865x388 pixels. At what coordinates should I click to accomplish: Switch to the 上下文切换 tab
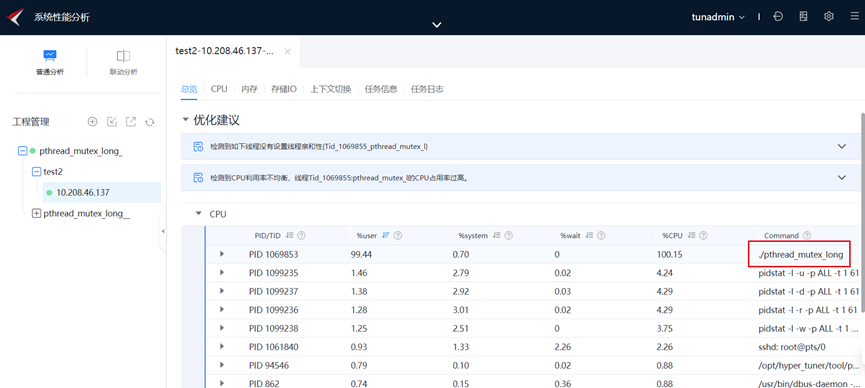click(x=330, y=89)
